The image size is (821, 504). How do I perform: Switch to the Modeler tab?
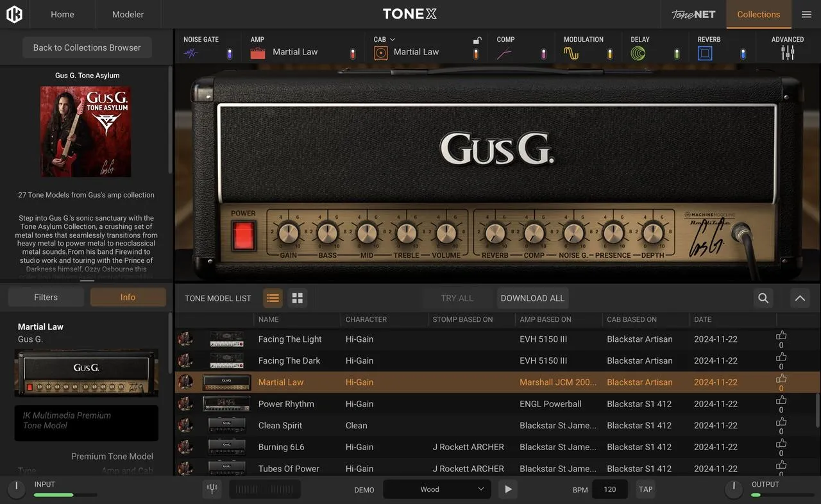tap(128, 14)
